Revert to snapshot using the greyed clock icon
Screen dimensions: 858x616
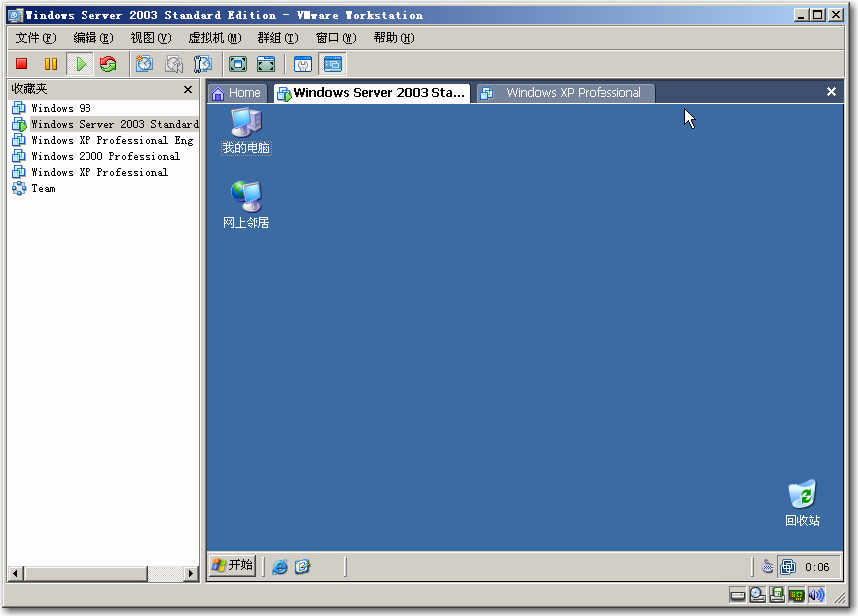click(174, 64)
